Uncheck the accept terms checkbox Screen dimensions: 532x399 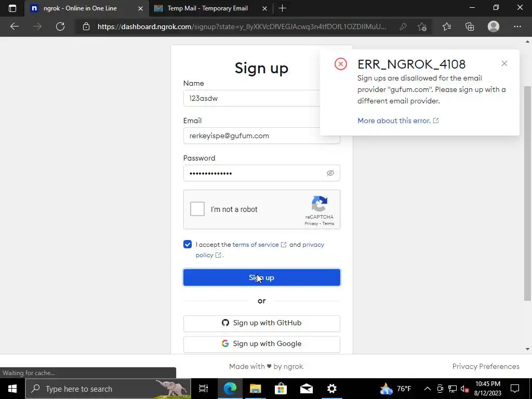(x=187, y=244)
